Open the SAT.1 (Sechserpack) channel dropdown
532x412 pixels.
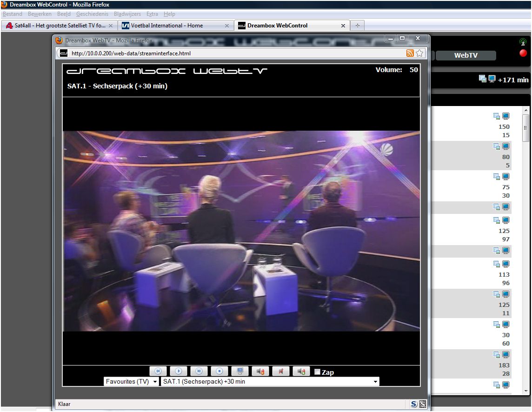coord(270,381)
